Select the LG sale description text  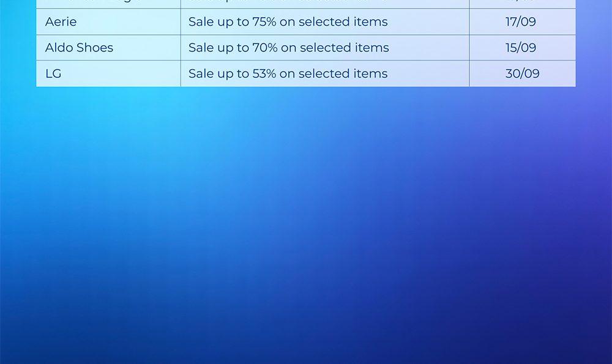tap(288, 73)
